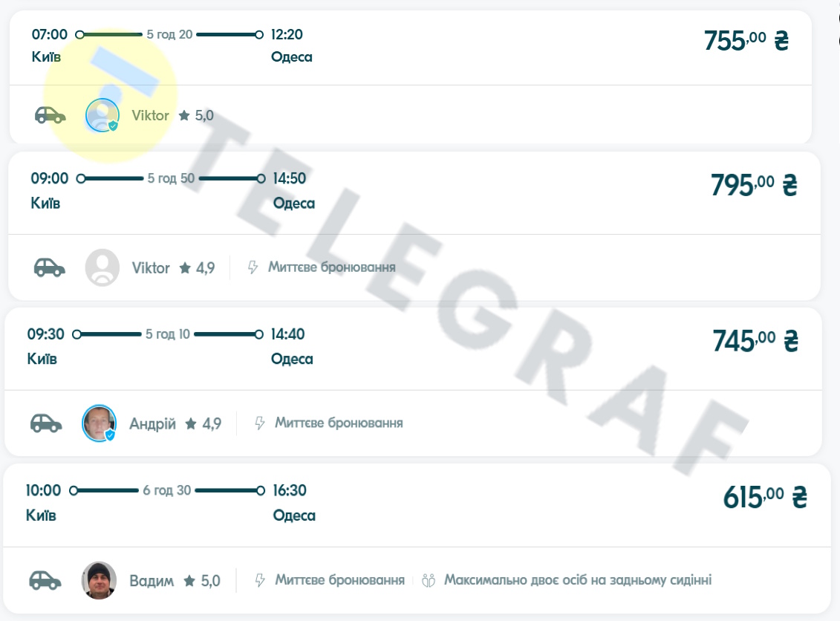Click car icon in the 09:00 ride
Screen dimensions: 840x621
pos(50,267)
